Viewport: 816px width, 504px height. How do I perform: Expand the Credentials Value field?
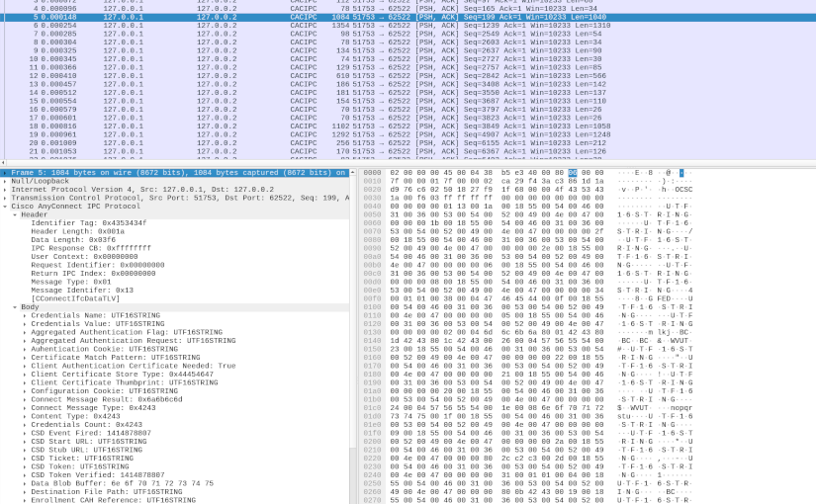pos(25,323)
